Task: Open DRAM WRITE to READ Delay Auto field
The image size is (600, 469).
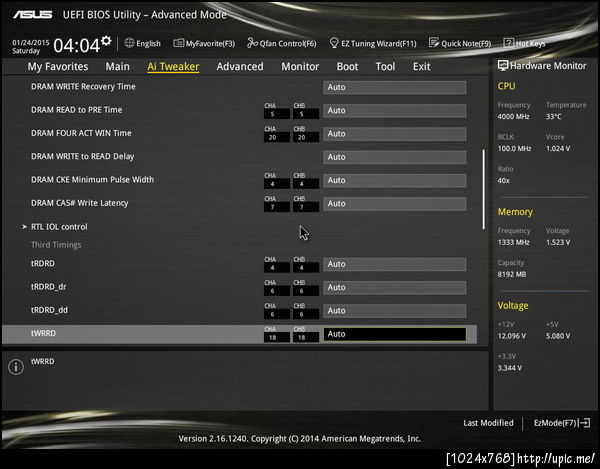Action: tap(395, 157)
